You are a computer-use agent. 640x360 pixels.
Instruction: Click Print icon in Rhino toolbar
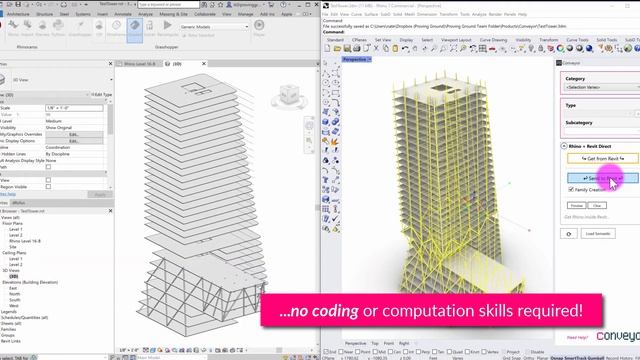(357, 49)
